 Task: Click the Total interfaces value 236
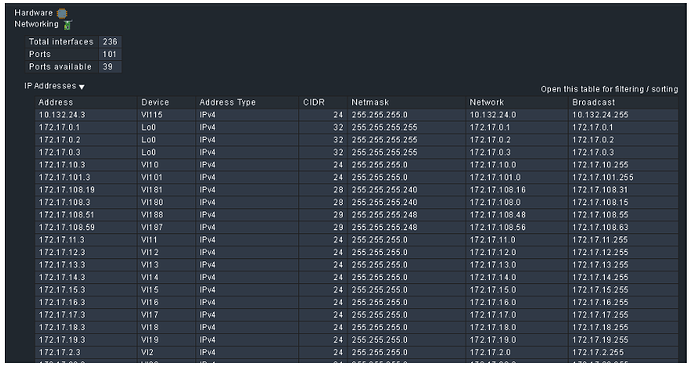[x=110, y=42]
